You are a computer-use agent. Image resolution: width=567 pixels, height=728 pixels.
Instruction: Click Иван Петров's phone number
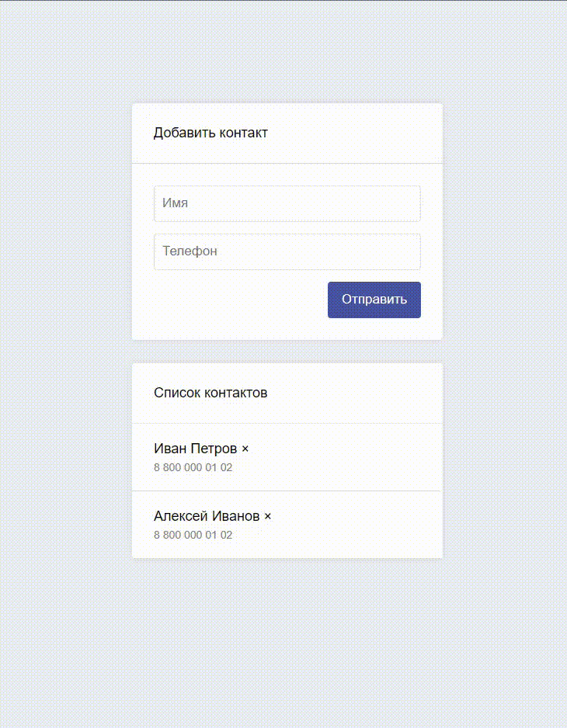click(x=193, y=467)
